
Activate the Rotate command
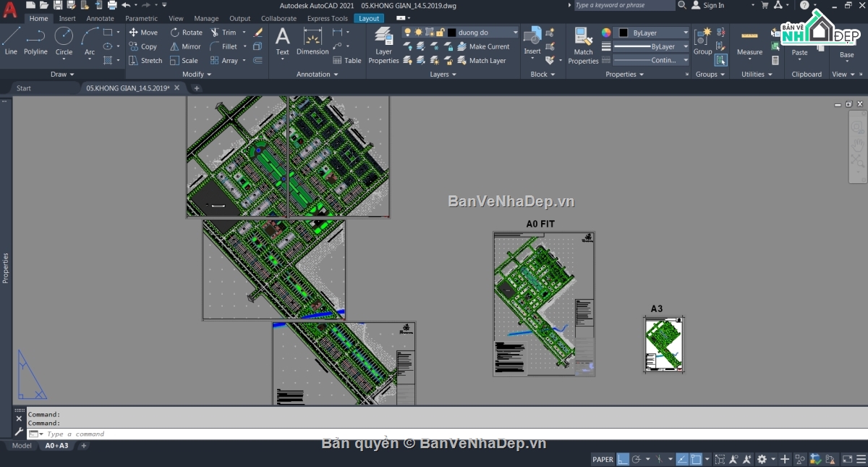(x=187, y=32)
